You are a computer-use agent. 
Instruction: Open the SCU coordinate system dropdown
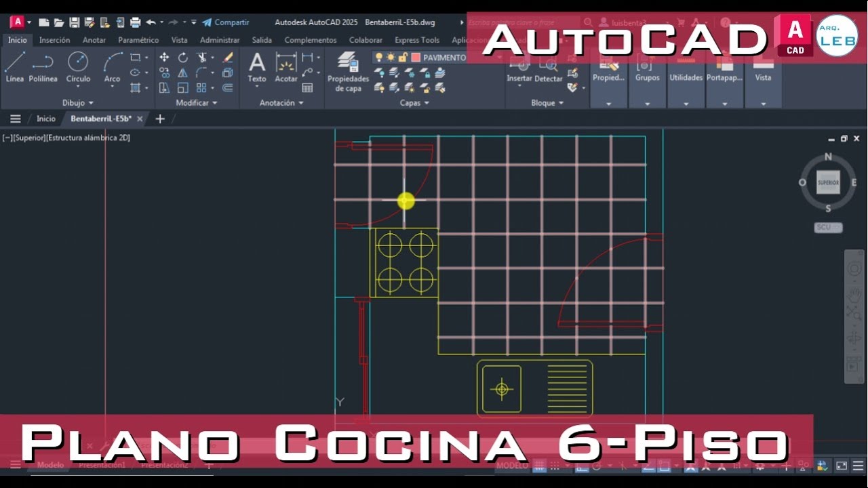click(x=828, y=228)
